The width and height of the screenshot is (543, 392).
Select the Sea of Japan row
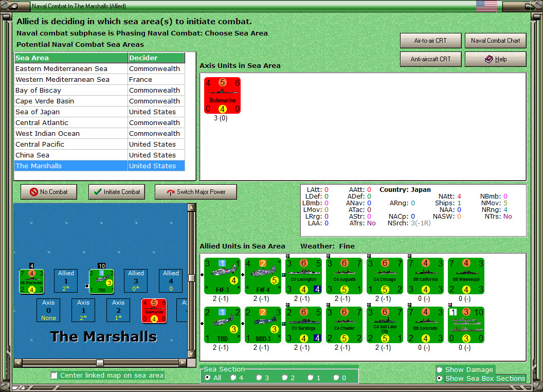point(100,112)
